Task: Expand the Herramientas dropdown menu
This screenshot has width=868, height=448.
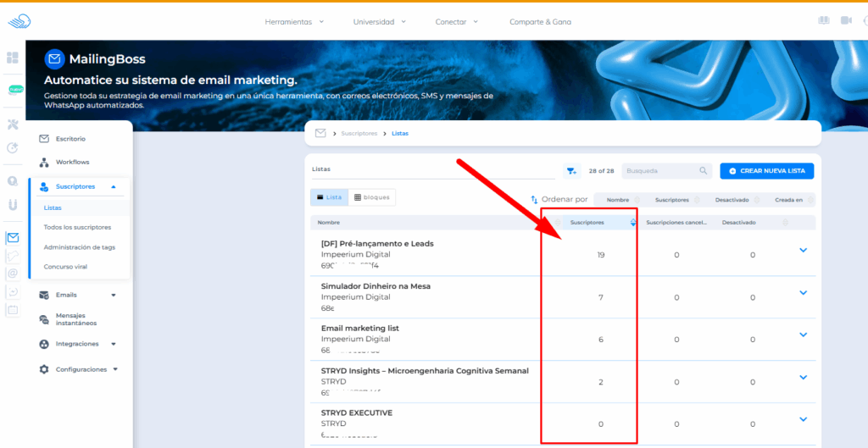Action: point(294,22)
